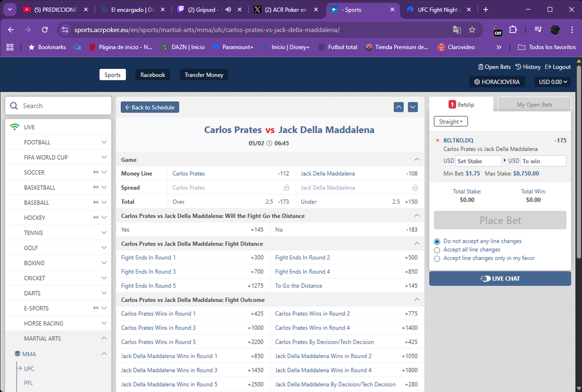Switch to UFC Fight Night browser tab

[x=439, y=9]
